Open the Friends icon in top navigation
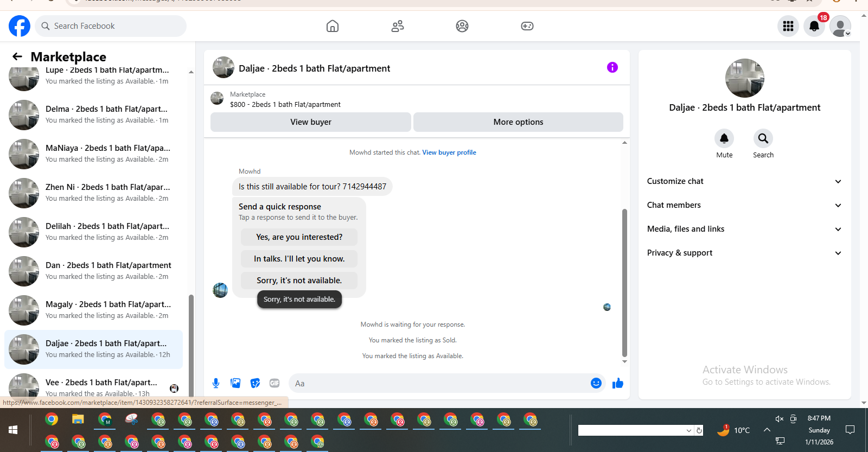Screen dimensions: 868x452 tap(398, 26)
